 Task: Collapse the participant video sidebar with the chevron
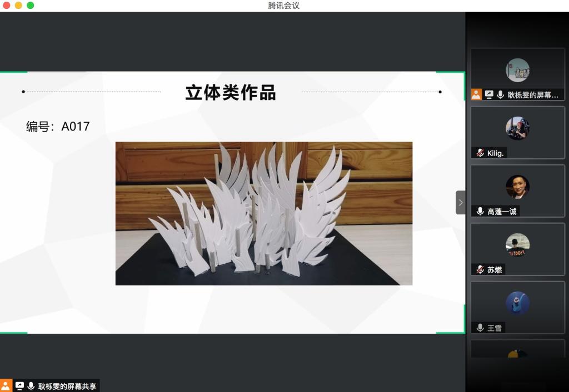pos(460,202)
